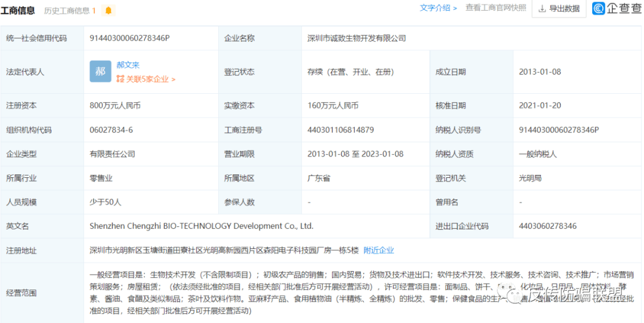Click company name 深圳市诚致生物开发有限公司

coord(357,38)
